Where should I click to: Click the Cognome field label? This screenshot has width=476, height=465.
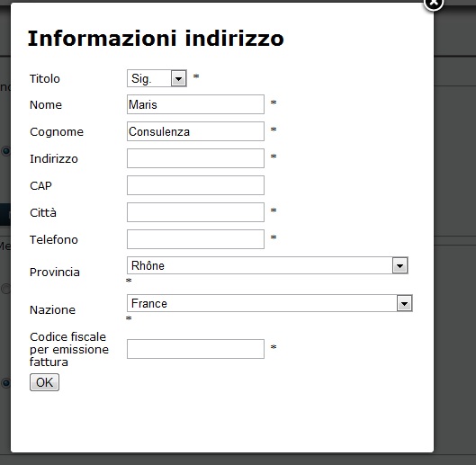pos(57,132)
